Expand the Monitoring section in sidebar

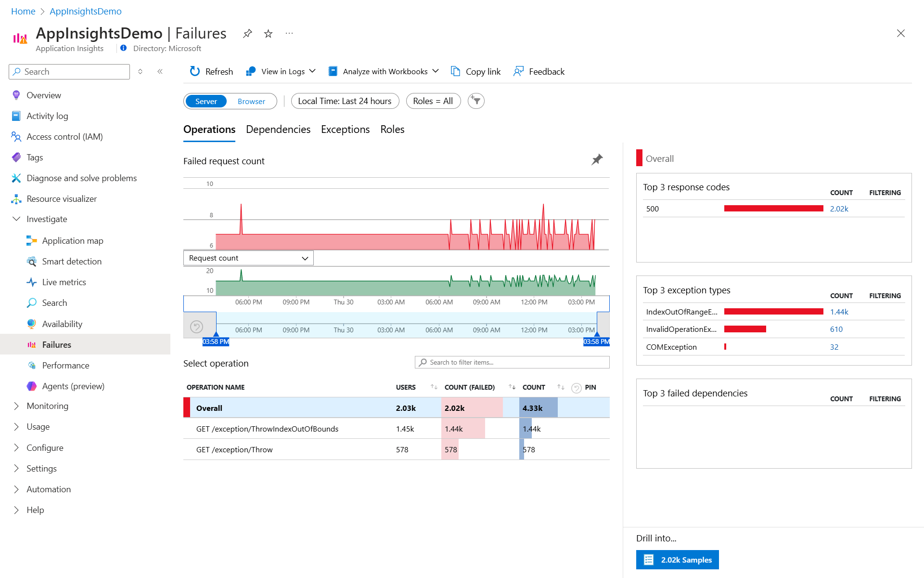[x=47, y=406]
